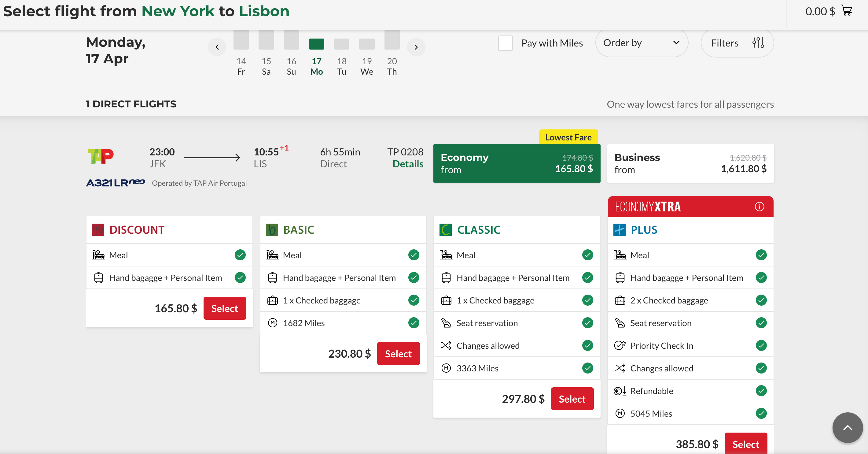This screenshot has height=454, width=868.
Task: Go to previous week of dates
Action: [x=217, y=47]
